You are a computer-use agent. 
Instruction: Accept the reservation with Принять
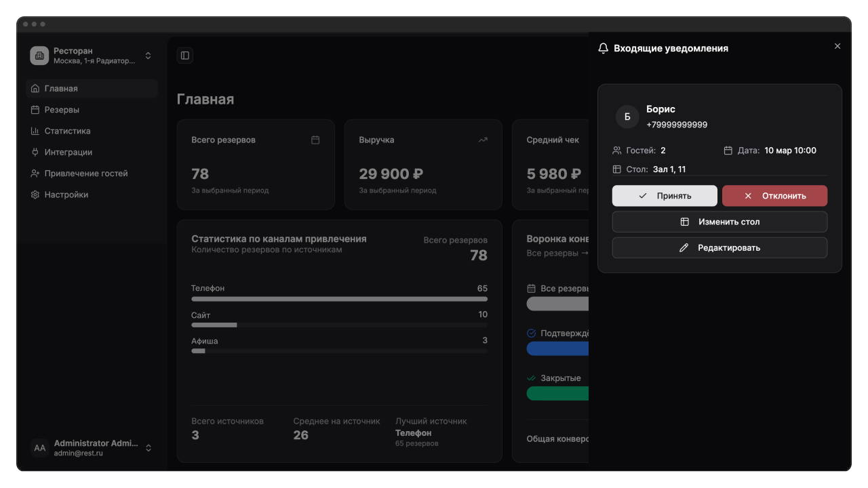[x=665, y=196]
